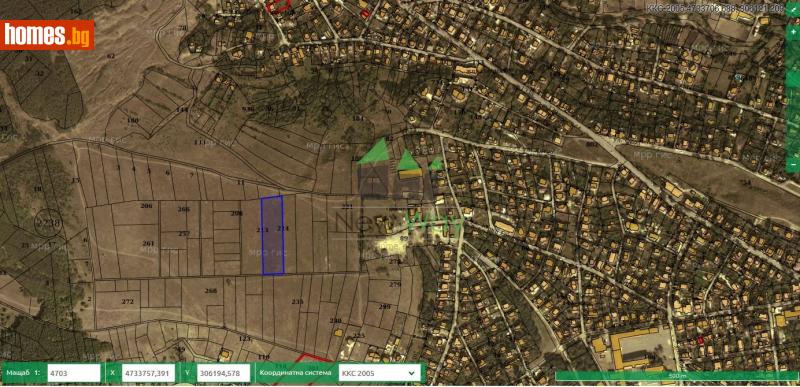800x387 pixels.
Task: Click parcel label 268
Action: point(210,291)
